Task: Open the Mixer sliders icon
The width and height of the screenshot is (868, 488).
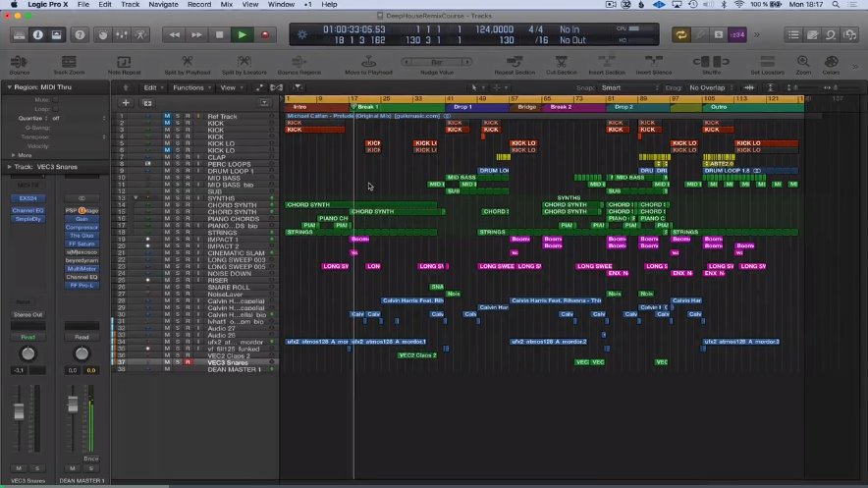Action: [122, 35]
